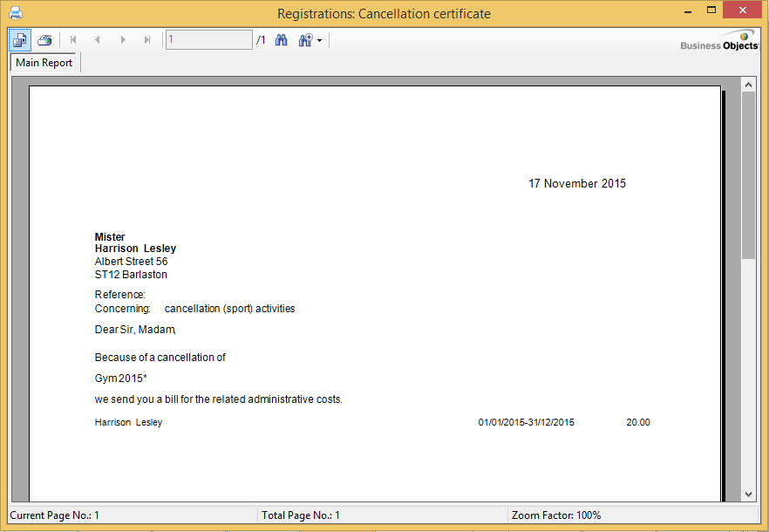Open the Find Text binoculars tool
The height and width of the screenshot is (532, 769).
[282, 40]
